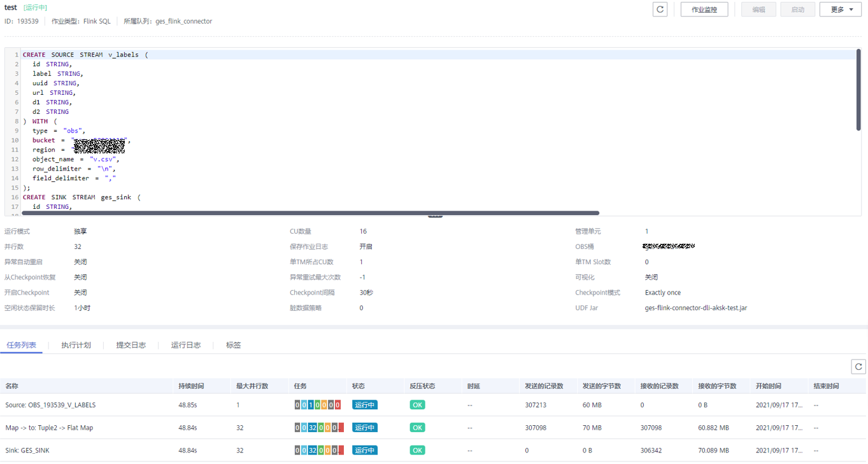Click the 时延 column header
868x464 pixels.
(473, 386)
